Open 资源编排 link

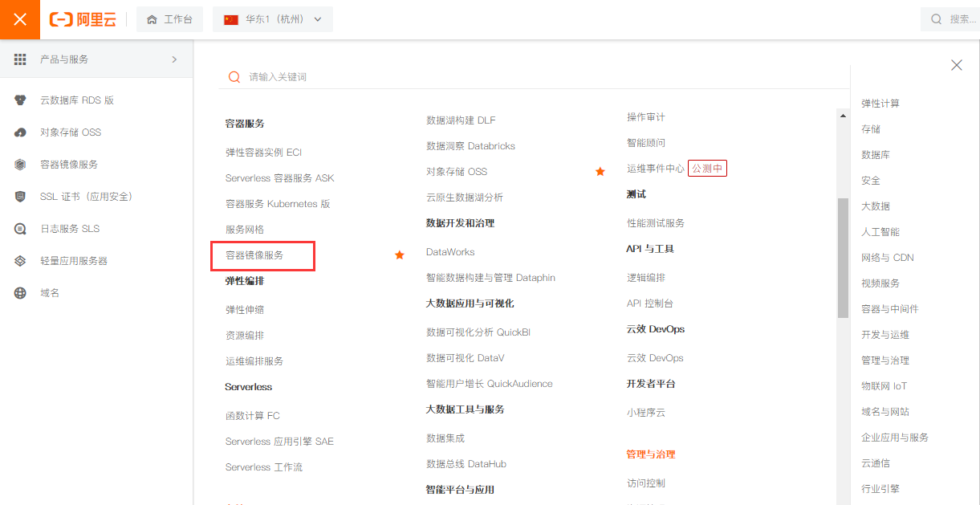click(245, 336)
